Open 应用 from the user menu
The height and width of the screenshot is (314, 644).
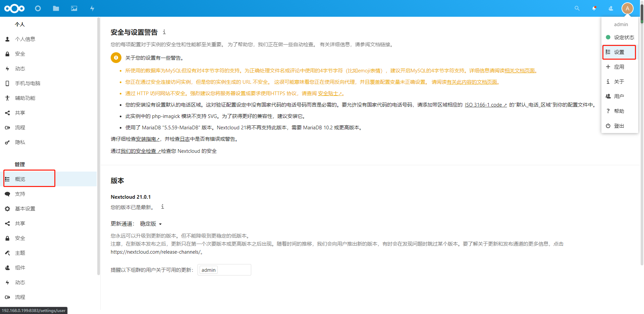coord(620,67)
